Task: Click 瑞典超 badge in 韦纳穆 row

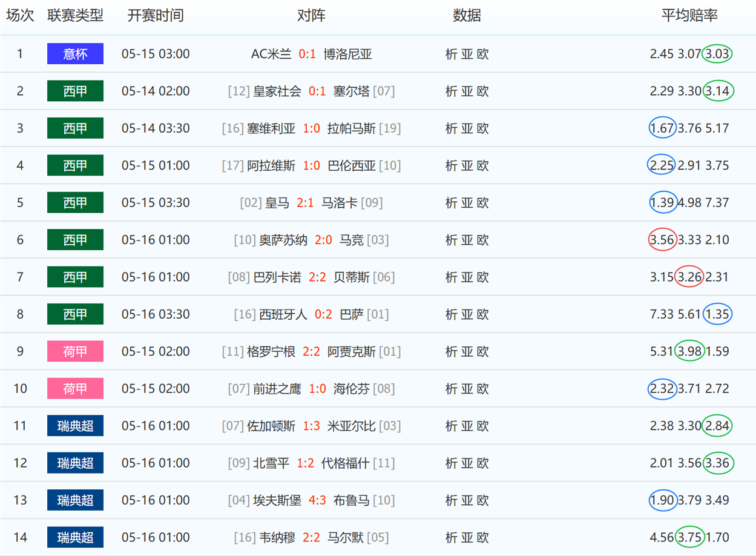Action: [x=75, y=537]
